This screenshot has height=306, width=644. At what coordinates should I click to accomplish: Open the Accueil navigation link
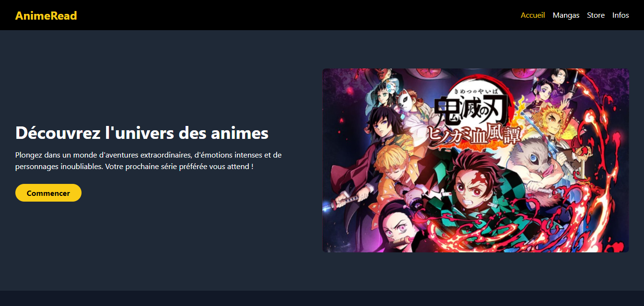[x=533, y=15]
